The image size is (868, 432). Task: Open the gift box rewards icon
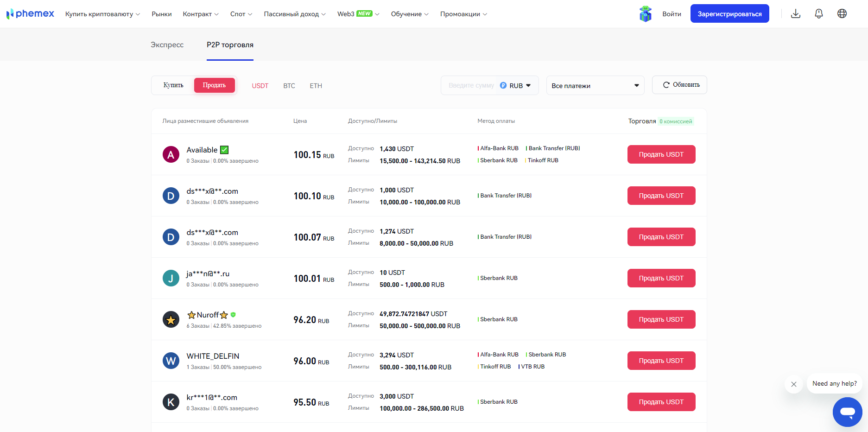[x=646, y=14]
